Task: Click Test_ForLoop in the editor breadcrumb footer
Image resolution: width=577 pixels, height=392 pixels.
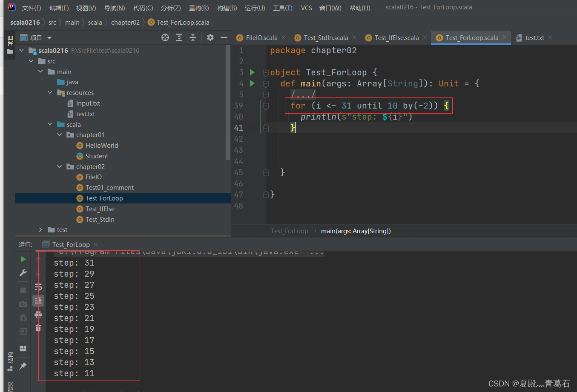Action: pyautogui.click(x=290, y=231)
